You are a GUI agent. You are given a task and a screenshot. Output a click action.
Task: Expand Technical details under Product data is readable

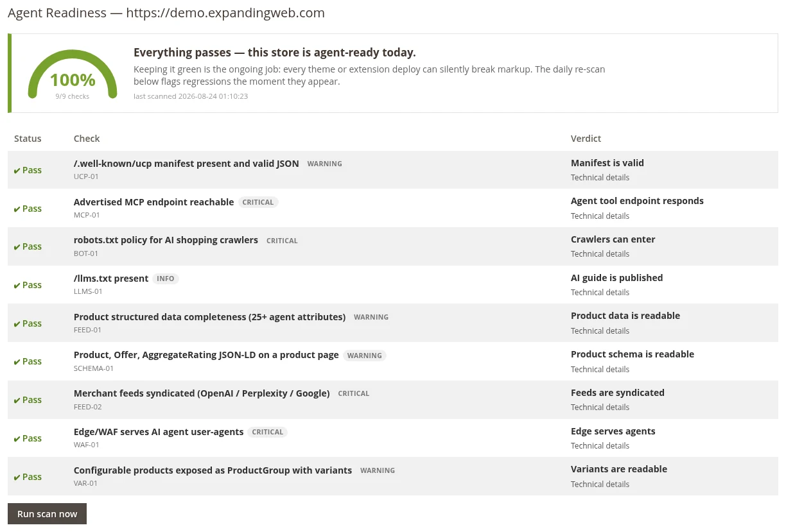point(600,331)
